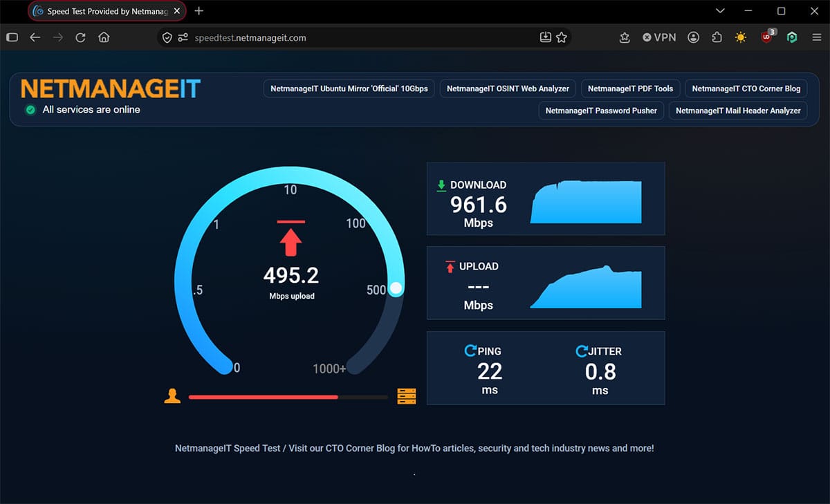This screenshot has height=504, width=830.
Task: Click the green download arrow icon
Action: (x=441, y=185)
